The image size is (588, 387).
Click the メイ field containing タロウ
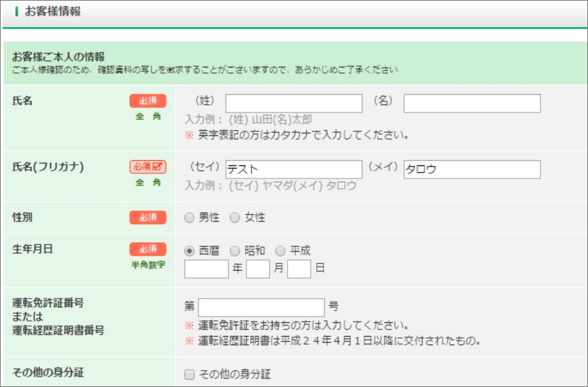point(472,169)
